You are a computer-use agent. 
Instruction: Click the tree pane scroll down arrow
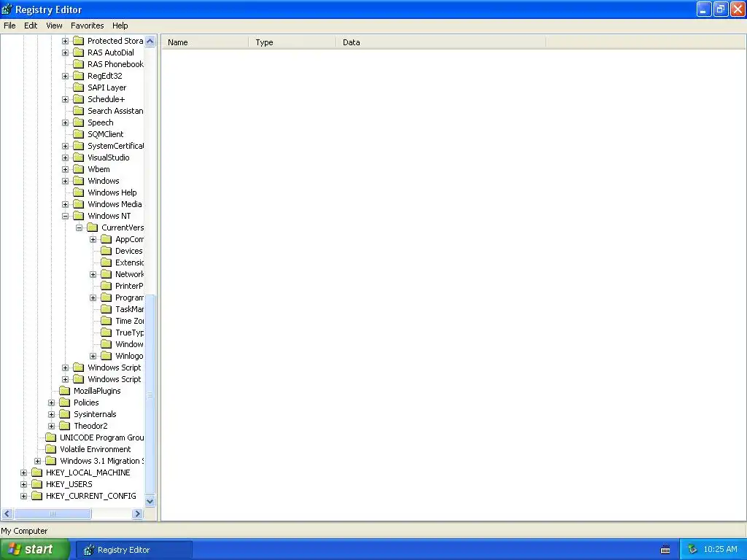coord(150,501)
